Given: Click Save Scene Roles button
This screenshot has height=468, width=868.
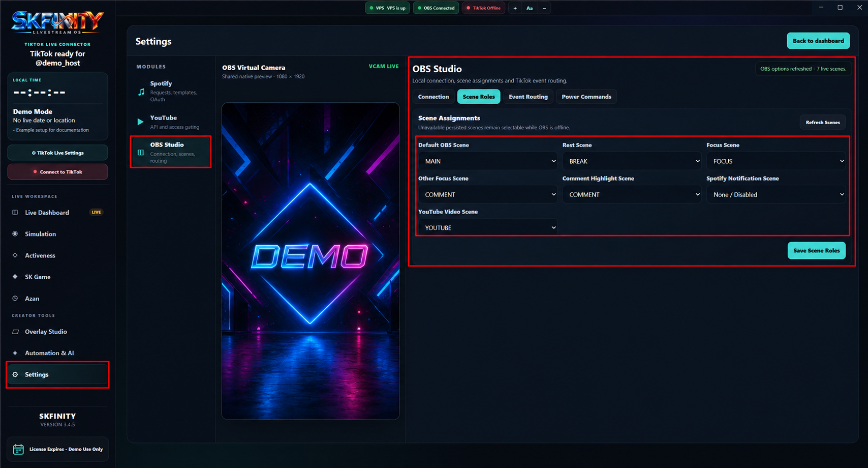Looking at the screenshot, I should click(817, 250).
